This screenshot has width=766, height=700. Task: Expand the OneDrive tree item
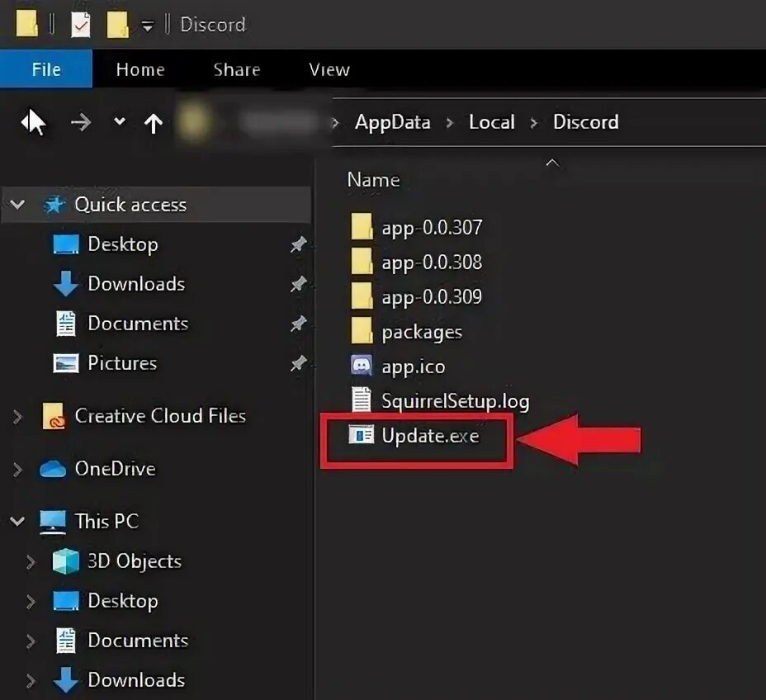click(x=18, y=469)
